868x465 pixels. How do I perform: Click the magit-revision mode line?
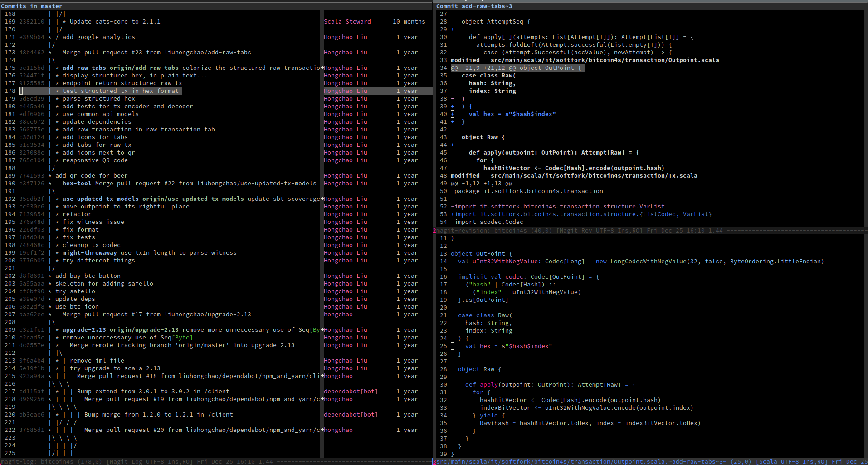(x=650, y=231)
